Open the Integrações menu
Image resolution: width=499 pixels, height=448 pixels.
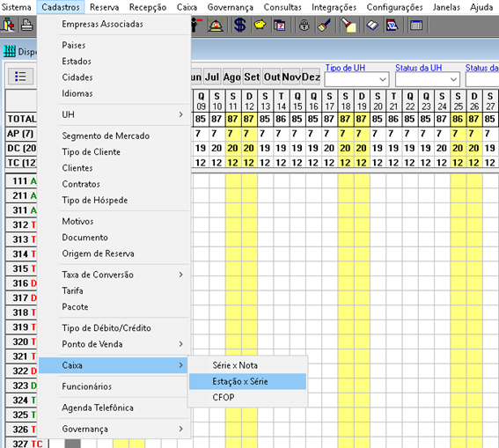[x=334, y=7]
